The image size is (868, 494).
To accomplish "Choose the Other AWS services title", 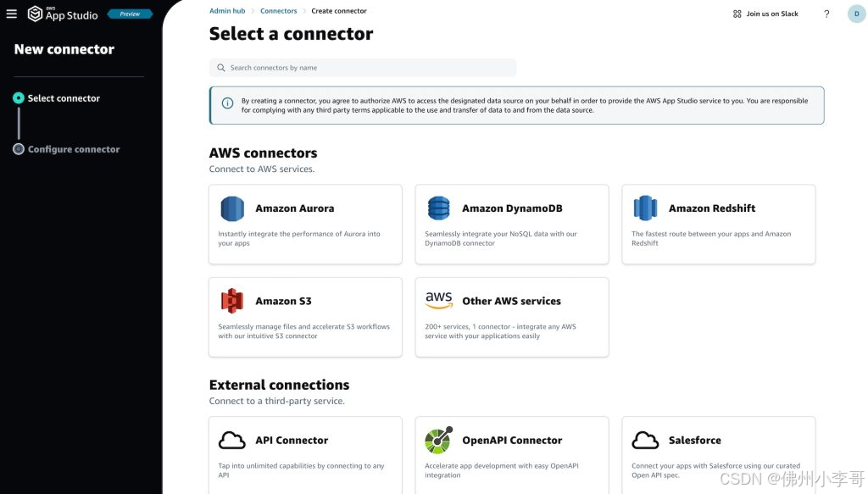I will tap(511, 301).
